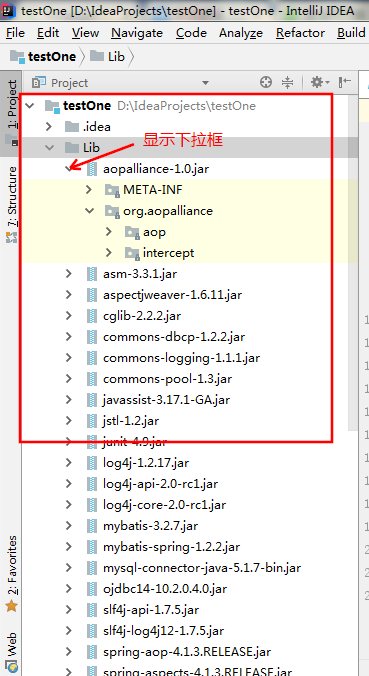This screenshot has width=369, height=676.
Task: Click the Lib breadcrumb in navigation bar
Action: [x=108, y=56]
